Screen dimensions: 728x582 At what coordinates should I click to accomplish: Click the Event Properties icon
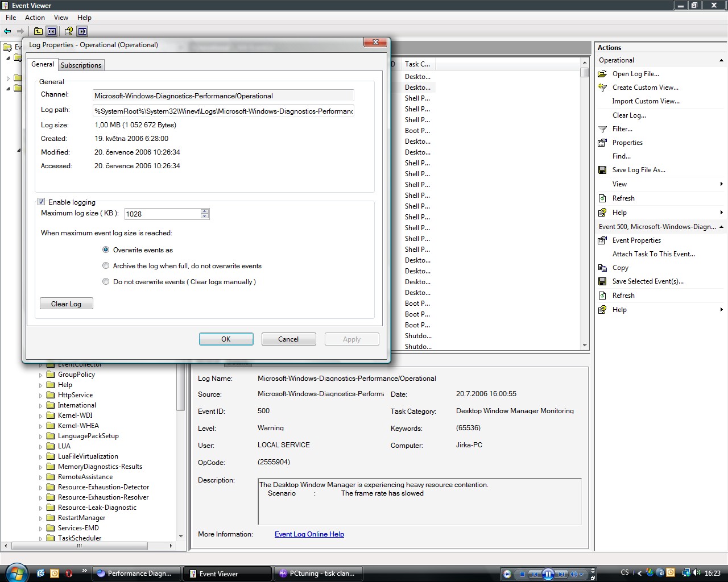coord(603,240)
